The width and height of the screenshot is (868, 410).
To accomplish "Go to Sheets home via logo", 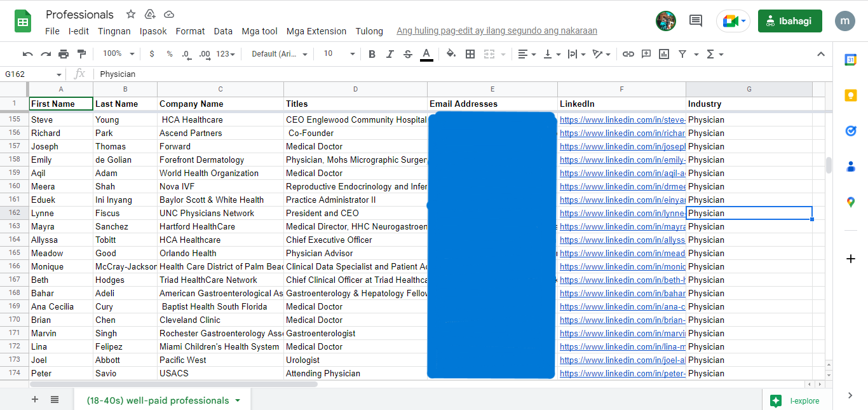I will click(24, 21).
